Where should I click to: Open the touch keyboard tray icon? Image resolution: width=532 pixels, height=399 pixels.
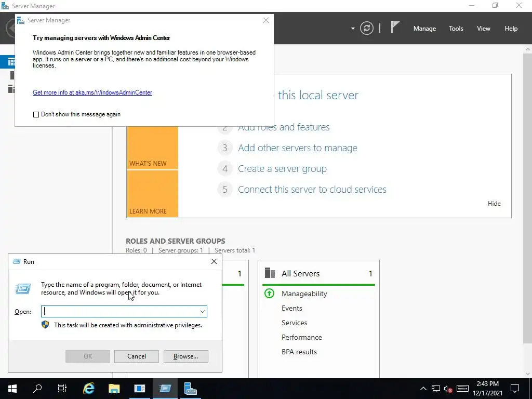point(462,389)
